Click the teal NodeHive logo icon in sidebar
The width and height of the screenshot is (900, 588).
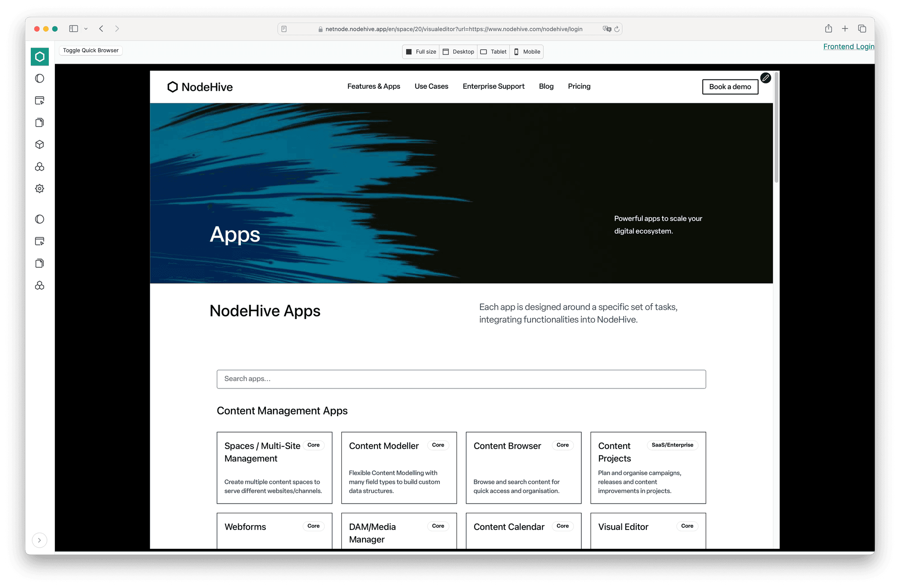tap(40, 57)
